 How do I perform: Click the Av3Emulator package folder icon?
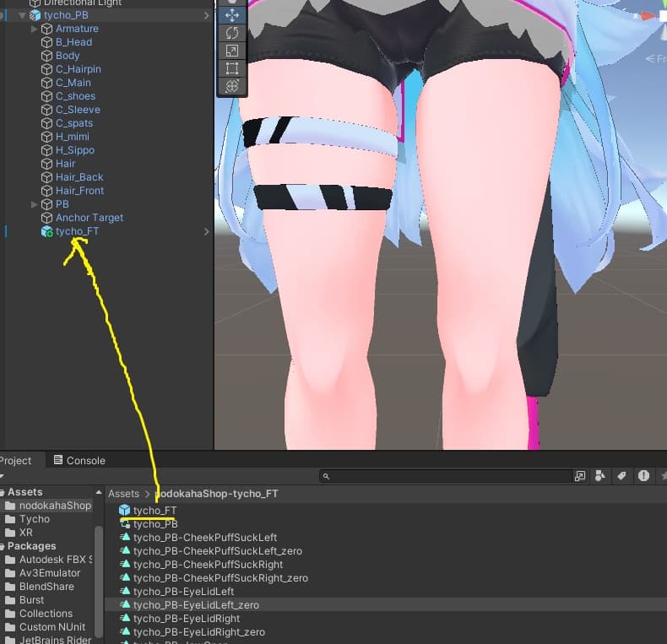[10, 573]
